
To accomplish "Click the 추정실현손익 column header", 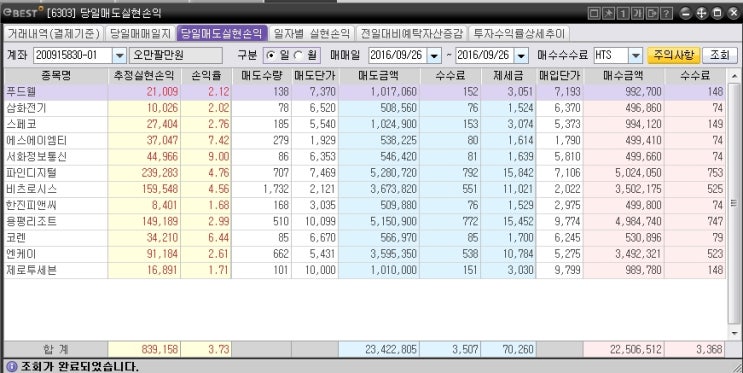I will tap(144, 76).
